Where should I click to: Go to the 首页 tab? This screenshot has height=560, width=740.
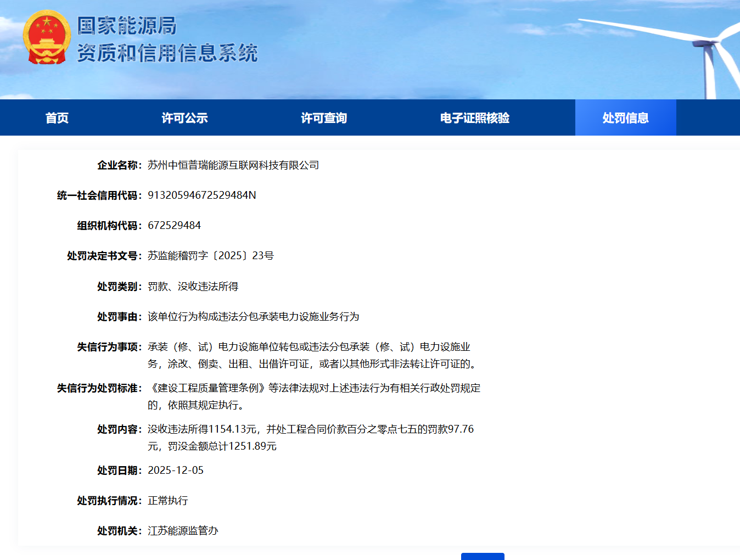[x=57, y=118]
